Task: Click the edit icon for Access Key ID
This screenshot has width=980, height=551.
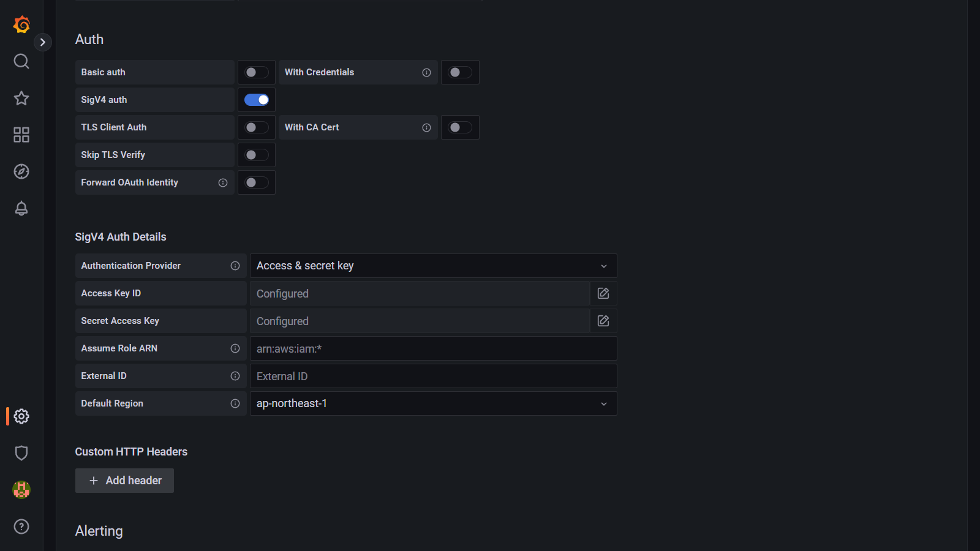Action: tap(603, 293)
